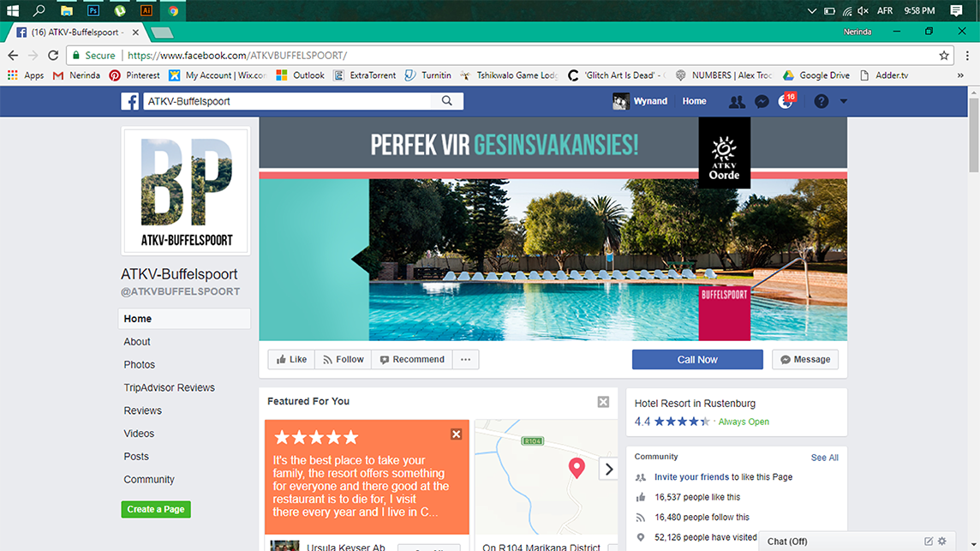Like the ATKV-Buffelspoort page
This screenshot has height=551, width=980.
(x=291, y=360)
